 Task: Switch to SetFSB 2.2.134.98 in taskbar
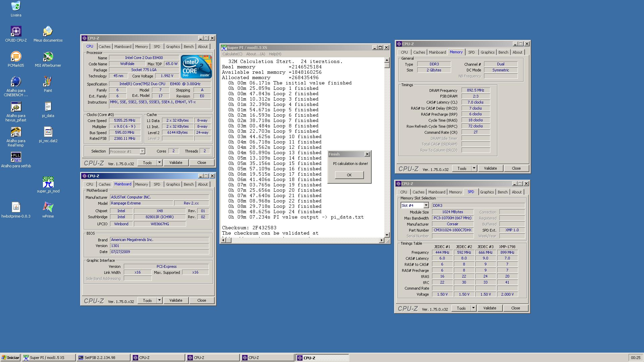(x=103, y=358)
